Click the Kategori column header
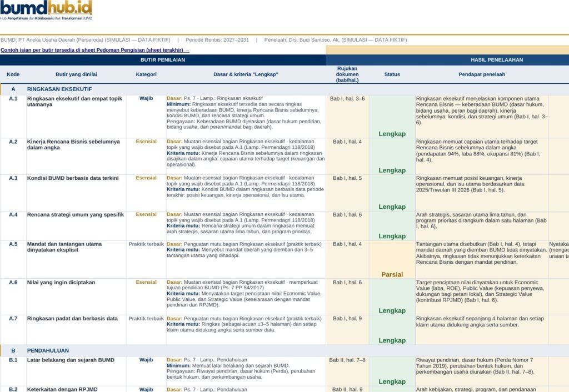This screenshot has height=392, width=569. (x=146, y=74)
